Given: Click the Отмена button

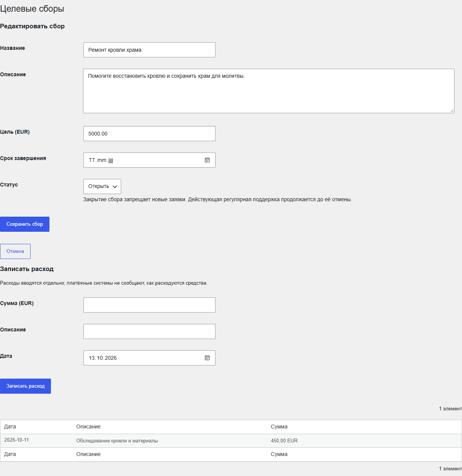Looking at the screenshot, I should pos(15,251).
